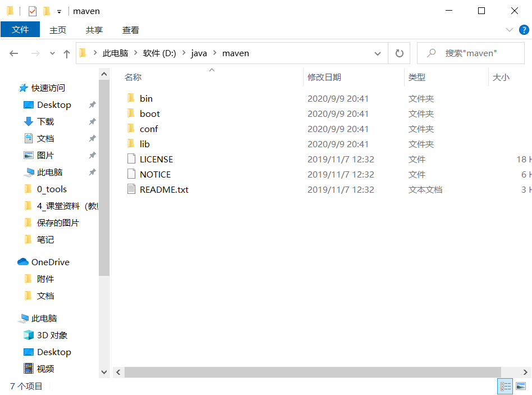The image size is (532, 395).
Task: Open the 文件 ribbon tab
Action: point(20,30)
